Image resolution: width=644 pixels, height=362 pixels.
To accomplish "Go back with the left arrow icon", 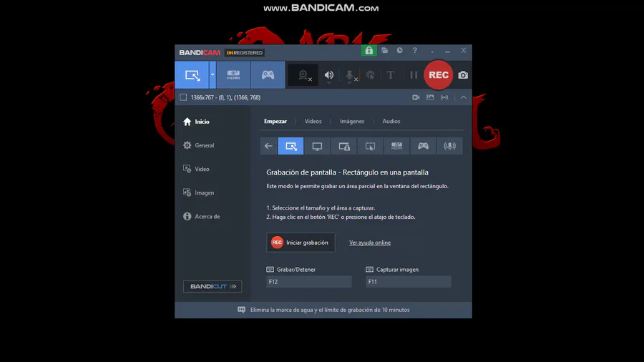I will coord(268,146).
